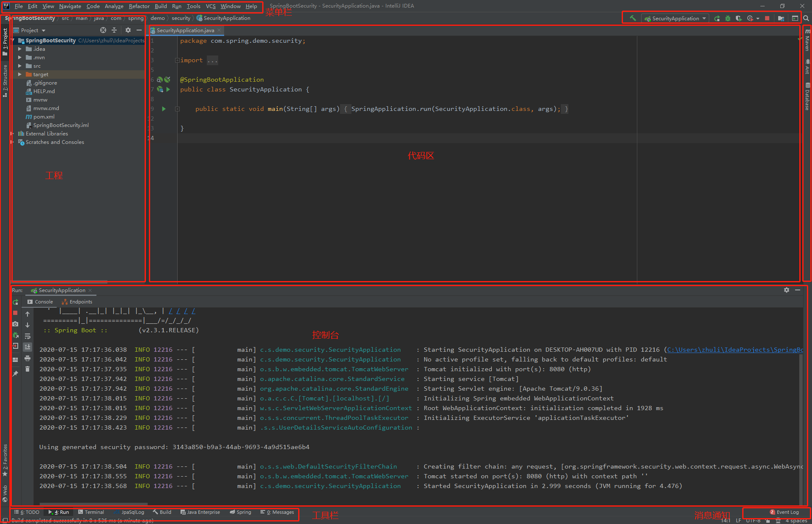Click the print console output icon
The image size is (812, 524).
tap(27, 358)
